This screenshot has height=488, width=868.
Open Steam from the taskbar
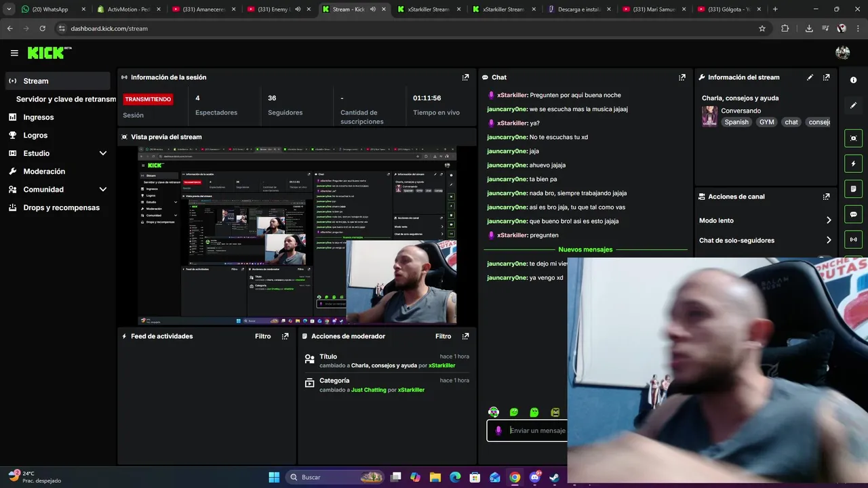pyautogui.click(x=555, y=477)
